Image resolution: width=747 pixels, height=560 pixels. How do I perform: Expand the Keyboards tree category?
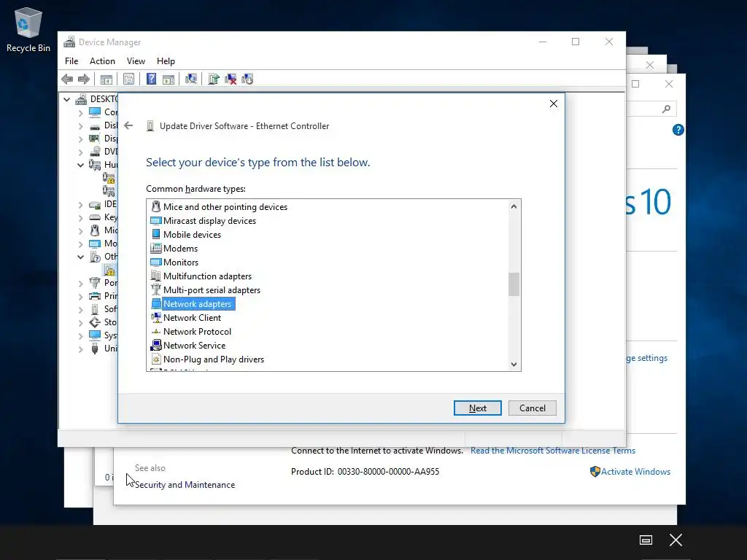80,218
